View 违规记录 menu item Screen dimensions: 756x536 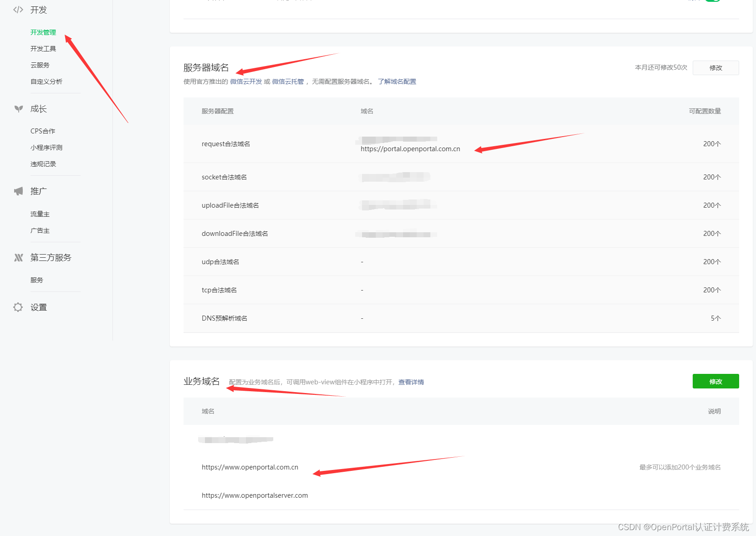[43, 164]
